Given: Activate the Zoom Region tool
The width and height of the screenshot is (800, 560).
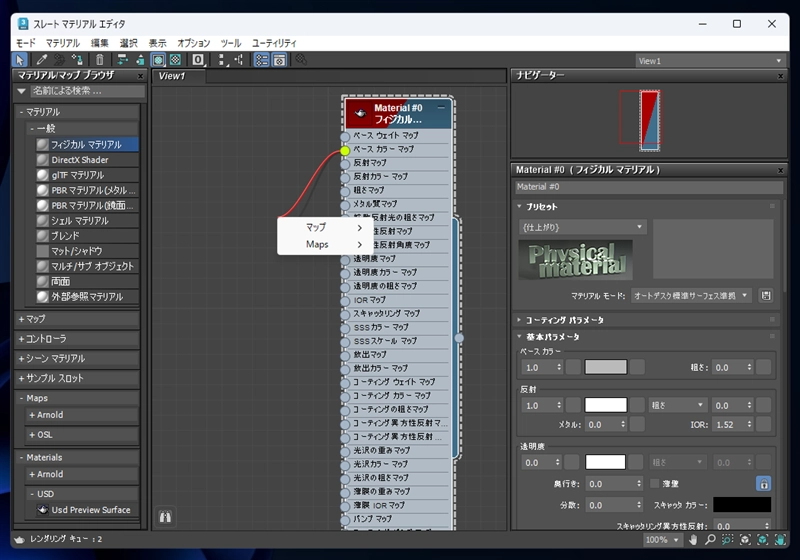Looking at the screenshot, I should [728, 540].
